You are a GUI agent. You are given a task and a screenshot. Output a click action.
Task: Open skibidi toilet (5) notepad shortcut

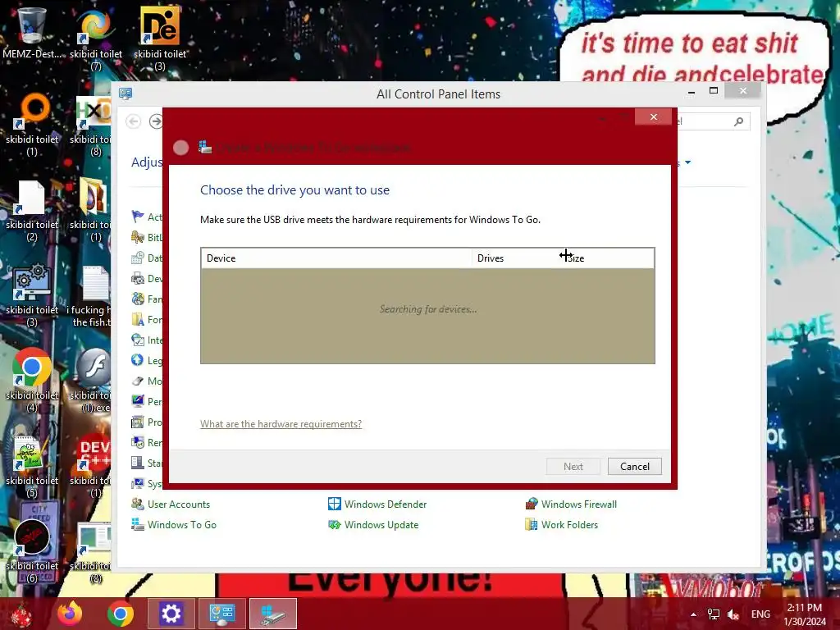click(32, 466)
